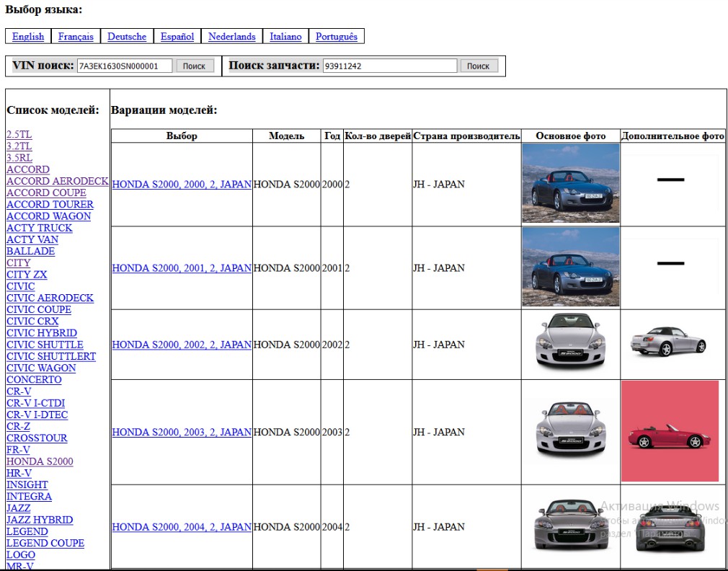Switch language to Português
This screenshot has width=728, height=571.
[x=337, y=37]
